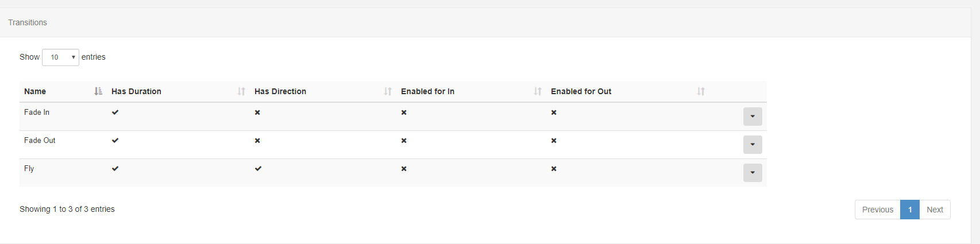Viewport: 980px width, 244px height.
Task: Click the Fade Out row name
Action: pos(40,141)
